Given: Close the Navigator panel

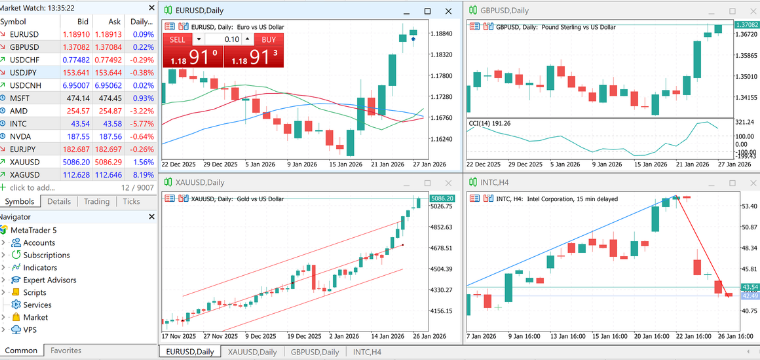Looking at the screenshot, I should 152,217.
